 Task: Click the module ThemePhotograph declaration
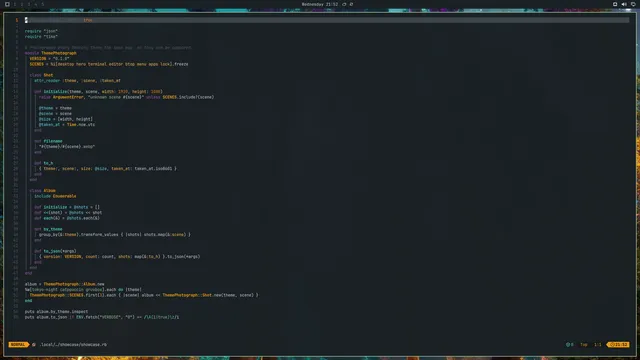(x=51, y=53)
